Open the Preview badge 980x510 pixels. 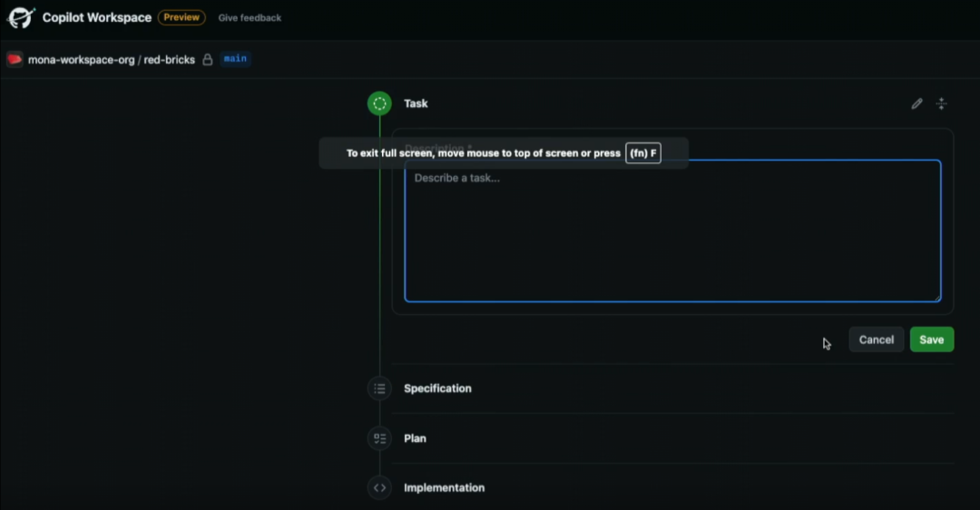pos(181,17)
